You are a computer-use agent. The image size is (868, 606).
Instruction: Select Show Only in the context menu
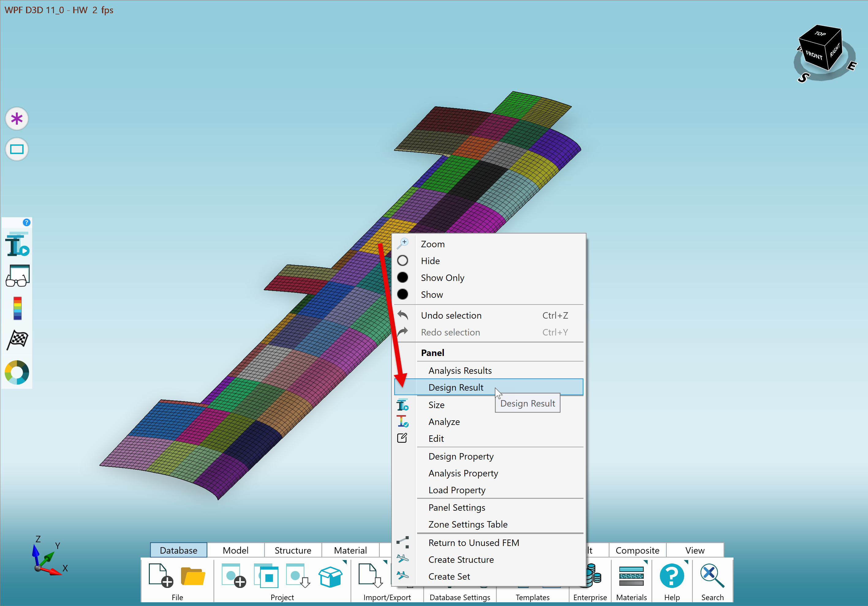pos(489,278)
